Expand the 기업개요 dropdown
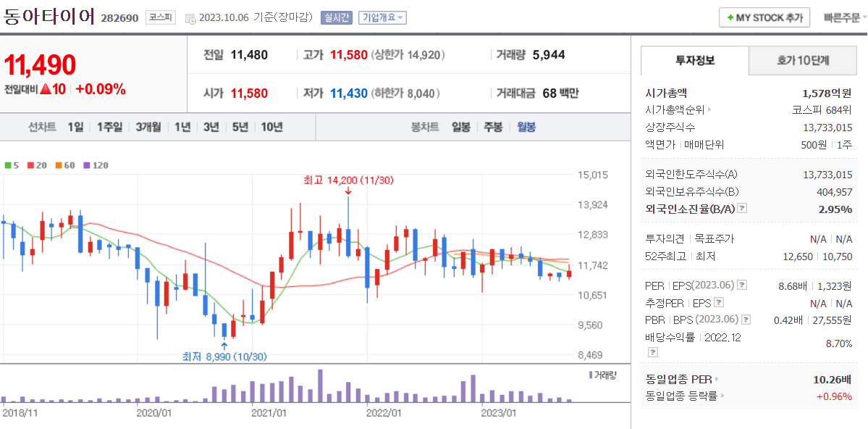Viewport: 868px width, 429px height. 382,17
